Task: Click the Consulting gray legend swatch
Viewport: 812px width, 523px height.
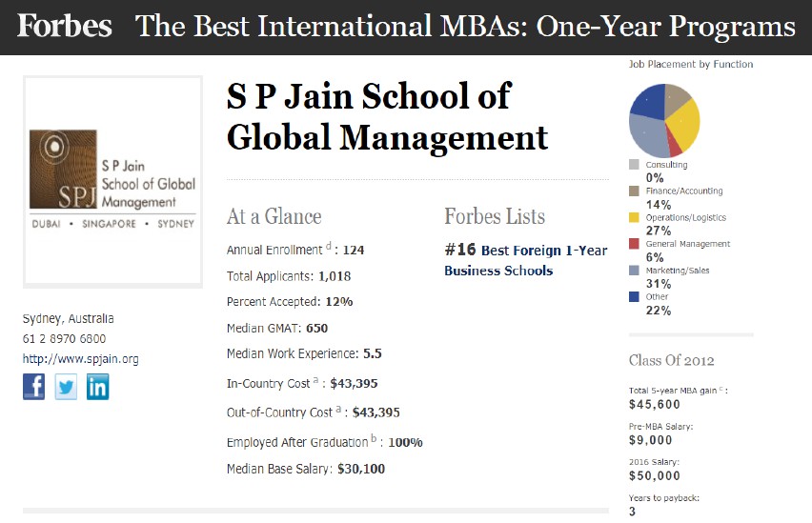Action: [634, 164]
